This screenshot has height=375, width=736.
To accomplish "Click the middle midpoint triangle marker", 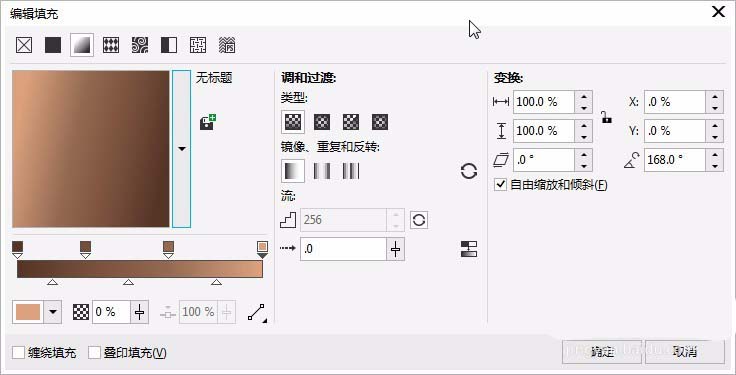I will pyautogui.click(x=128, y=282).
